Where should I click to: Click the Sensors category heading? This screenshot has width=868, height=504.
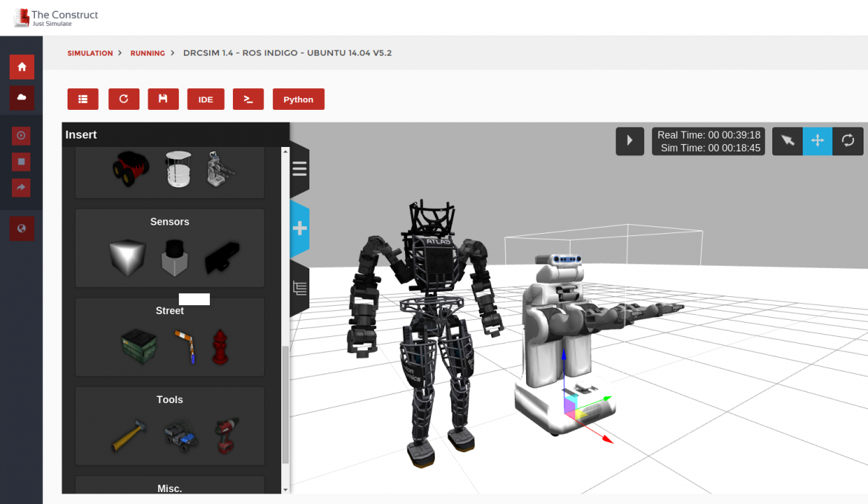pyautogui.click(x=170, y=221)
